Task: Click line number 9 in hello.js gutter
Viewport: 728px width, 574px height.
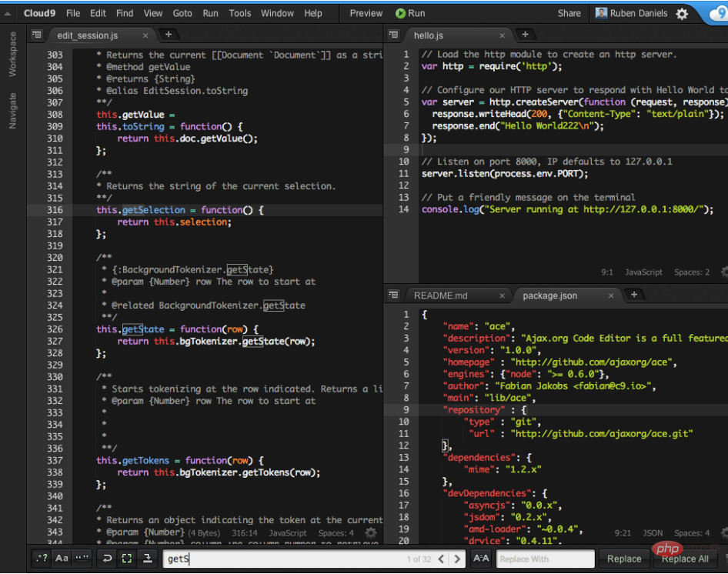Action: [406, 149]
